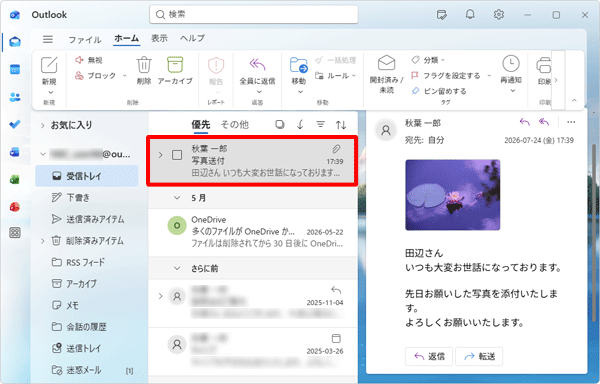Viewport: 600px width, 384px height.
Task: Open the ルール dropdown
Action: (336, 76)
